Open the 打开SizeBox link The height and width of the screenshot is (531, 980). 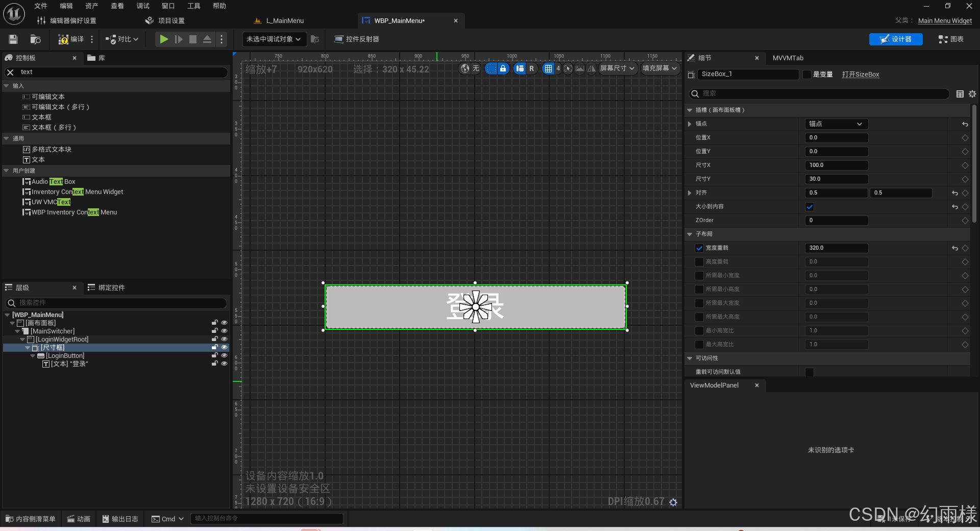(861, 75)
